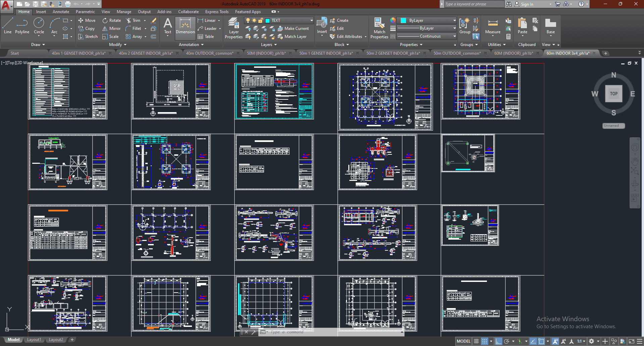Start the Measure utility
The height and width of the screenshot is (346, 644).
pos(493,26)
